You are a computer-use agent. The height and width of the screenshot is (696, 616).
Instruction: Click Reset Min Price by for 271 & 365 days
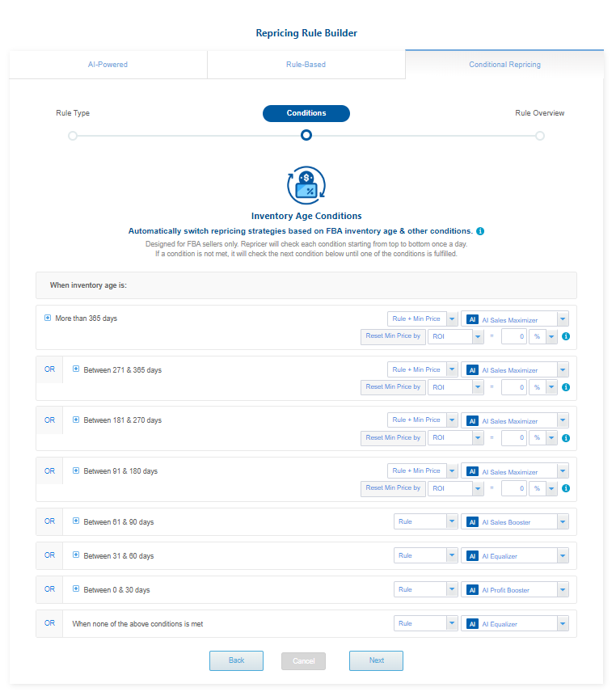(393, 387)
